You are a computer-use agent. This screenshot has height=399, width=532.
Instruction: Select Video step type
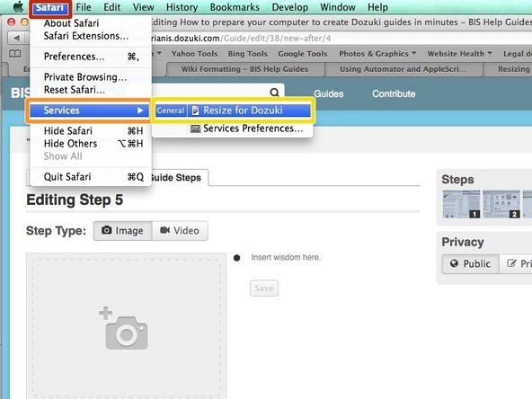click(x=180, y=231)
